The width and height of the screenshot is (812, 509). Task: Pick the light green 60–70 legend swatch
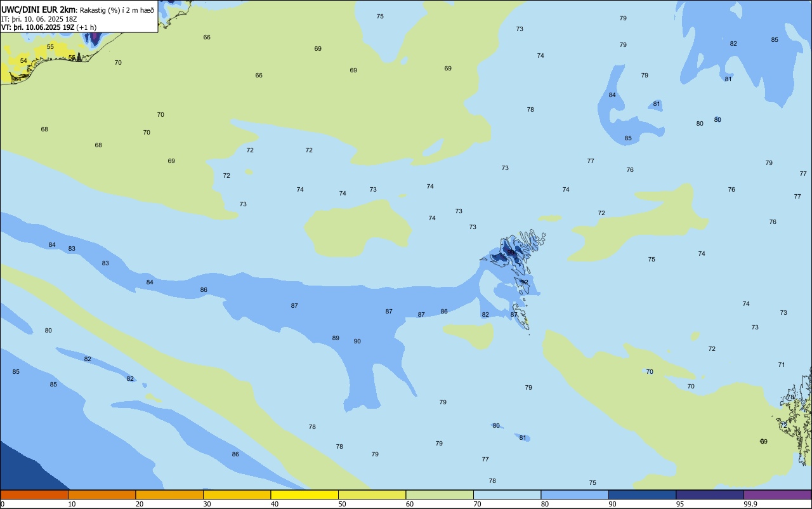click(440, 494)
